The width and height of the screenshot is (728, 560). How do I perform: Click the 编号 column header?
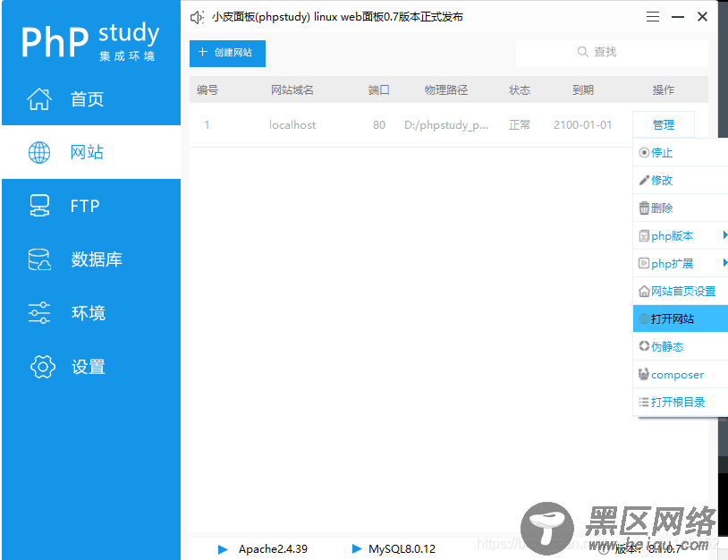tap(207, 89)
